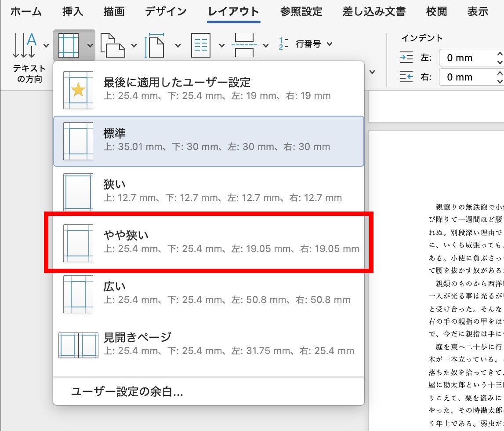Viewport: 504px width, 431px height.
Task: Expand the columns dropdown arrow
Action: [x=222, y=45]
